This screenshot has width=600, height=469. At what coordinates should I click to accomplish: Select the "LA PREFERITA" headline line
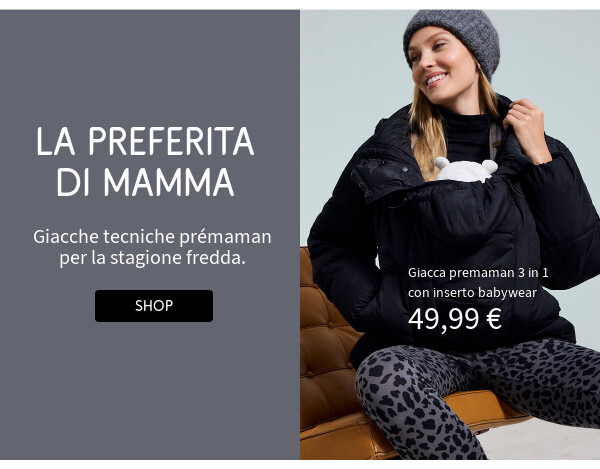click(145, 141)
